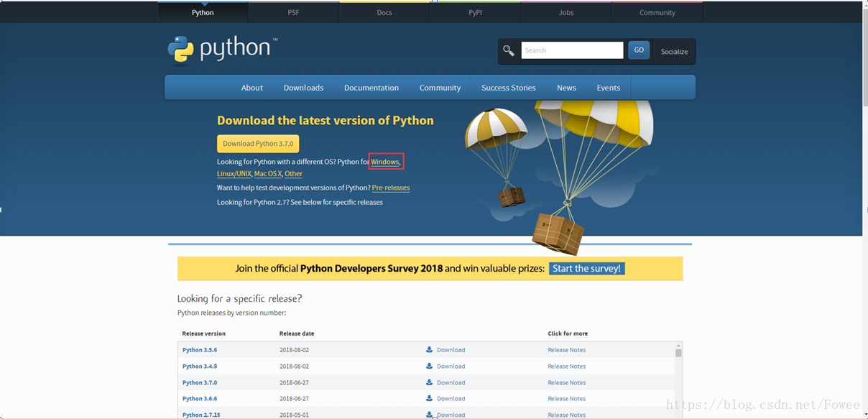This screenshot has height=419, width=868.
Task: Open the About menu
Action: pos(251,88)
